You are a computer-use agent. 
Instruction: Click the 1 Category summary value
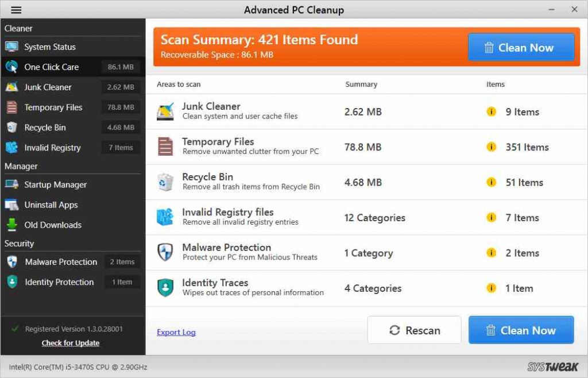369,253
